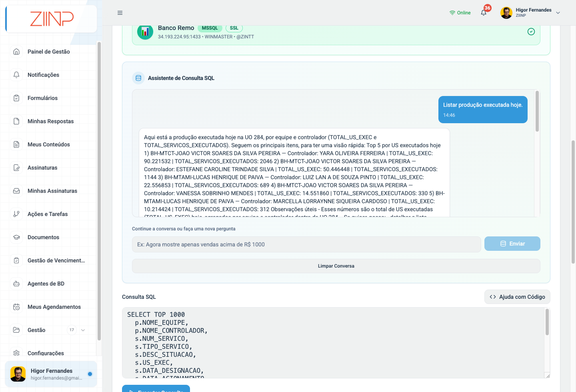The height and width of the screenshot is (392, 576).
Task: Click the Banco Remo chart icon
Action: coord(145,32)
